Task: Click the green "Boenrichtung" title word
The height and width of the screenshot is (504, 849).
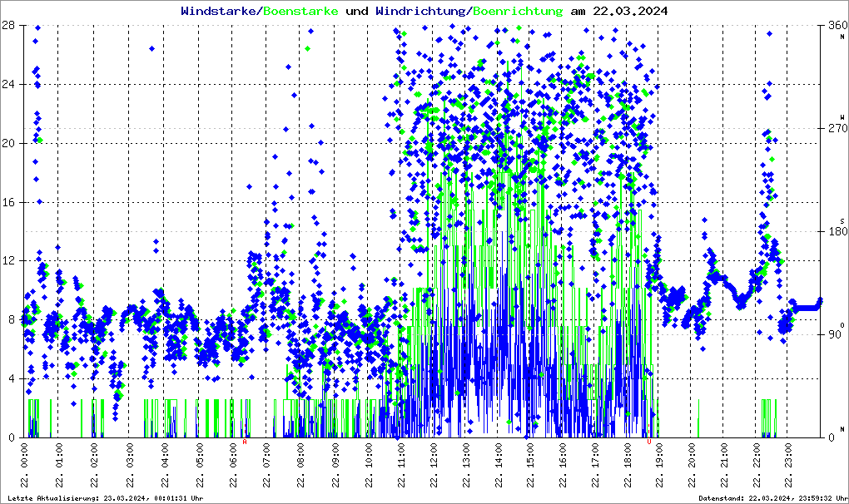Action: click(518, 12)
